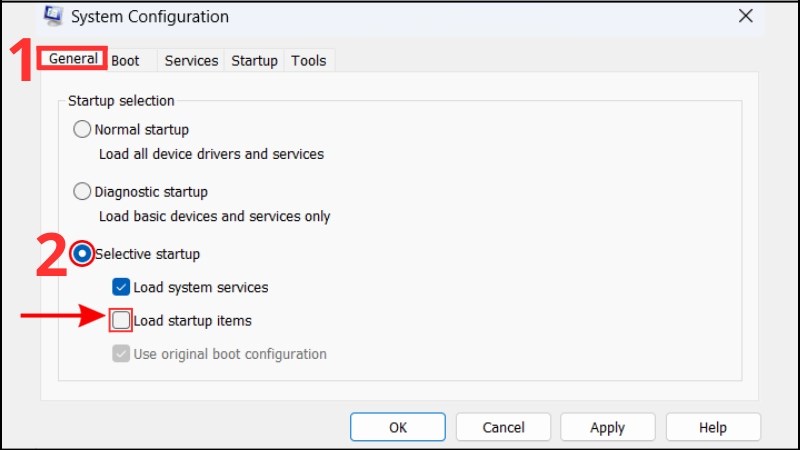Screen dimensions: 800x450
Task: Open the Services tab
Action: point(191,61)
